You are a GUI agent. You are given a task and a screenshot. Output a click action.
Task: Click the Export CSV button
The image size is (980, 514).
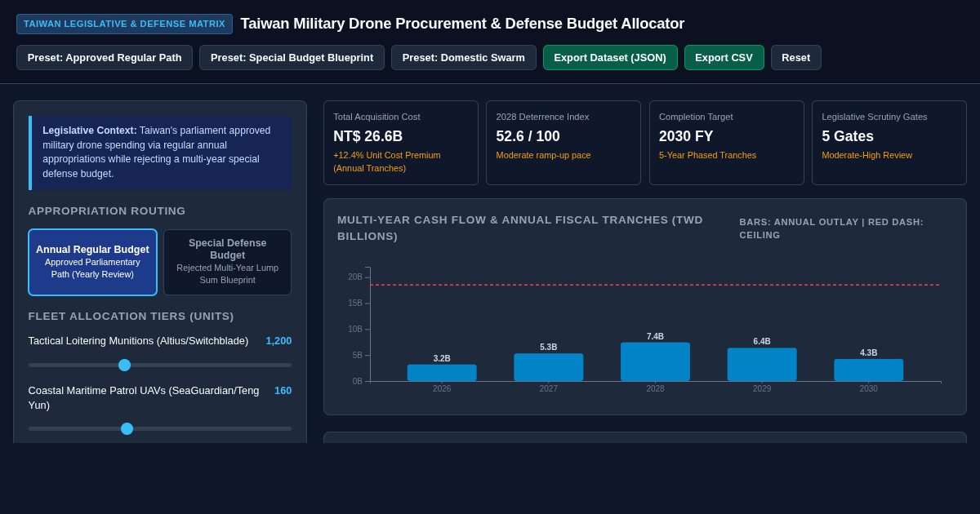click(724, 57)
